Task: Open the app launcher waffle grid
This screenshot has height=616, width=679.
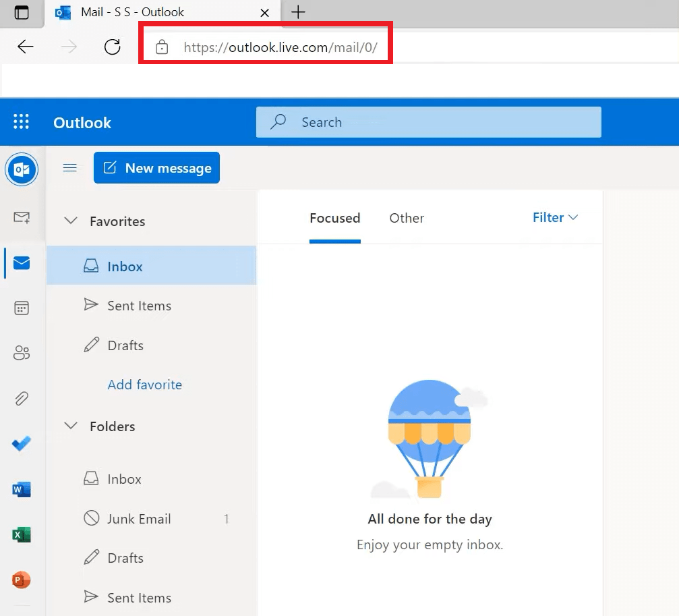Action: coord(21,121)
